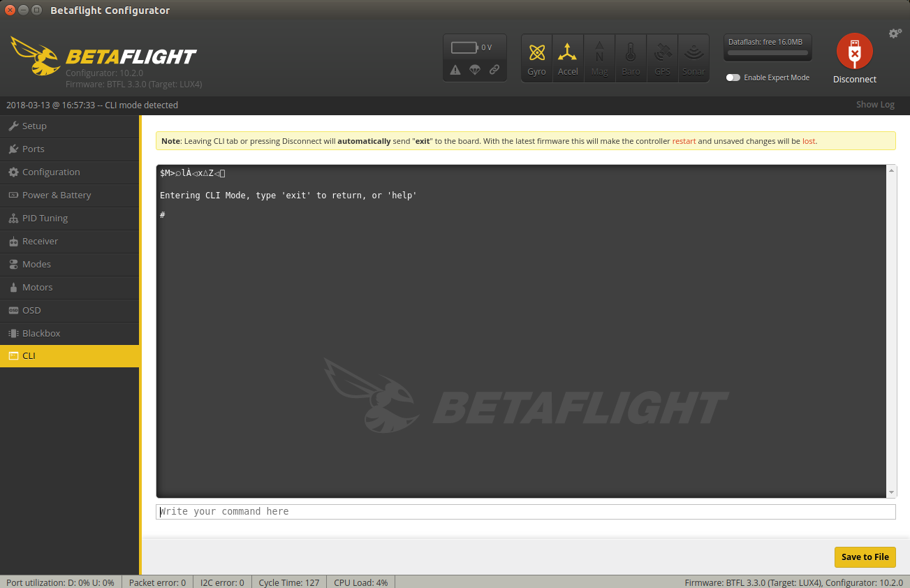Click the 'Dataflash: free 16.0MB' label
This screenshot has width=910, height=588.
pos(765,42)
